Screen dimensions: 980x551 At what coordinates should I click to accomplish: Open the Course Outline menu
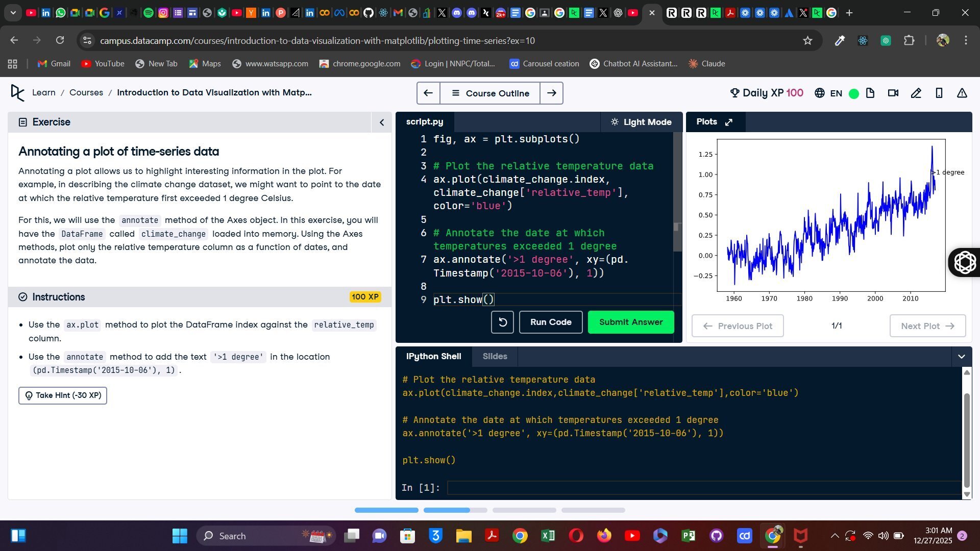[x=490, y=93]
